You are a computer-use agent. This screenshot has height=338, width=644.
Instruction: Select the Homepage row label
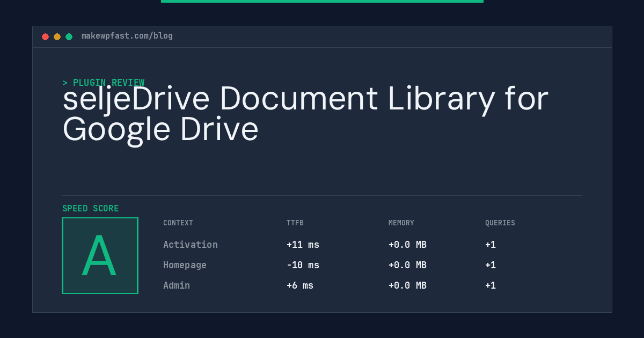coord(185,265)
